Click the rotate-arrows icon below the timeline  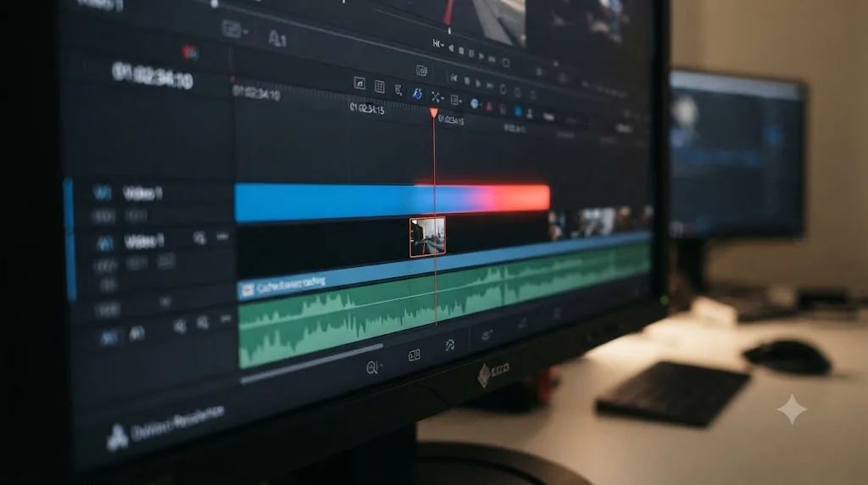pyautogui.click(x=449, y=345)
